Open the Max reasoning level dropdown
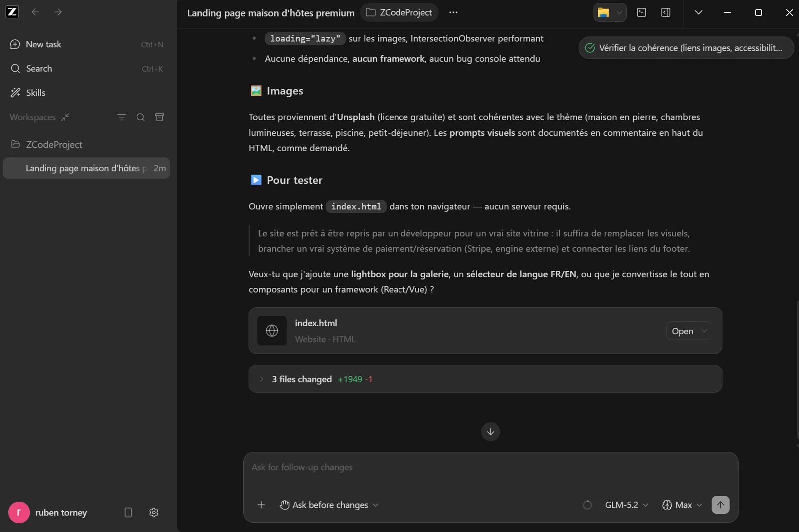 click(x=683, y=505)
